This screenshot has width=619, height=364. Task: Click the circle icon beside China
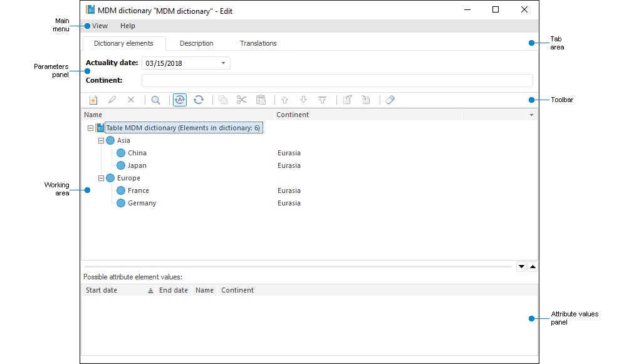point(121,153)
